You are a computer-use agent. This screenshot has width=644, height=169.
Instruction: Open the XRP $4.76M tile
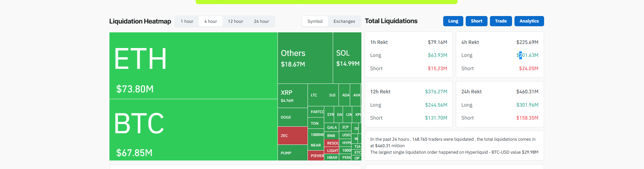pyautogui.click(x=292, y=96)
